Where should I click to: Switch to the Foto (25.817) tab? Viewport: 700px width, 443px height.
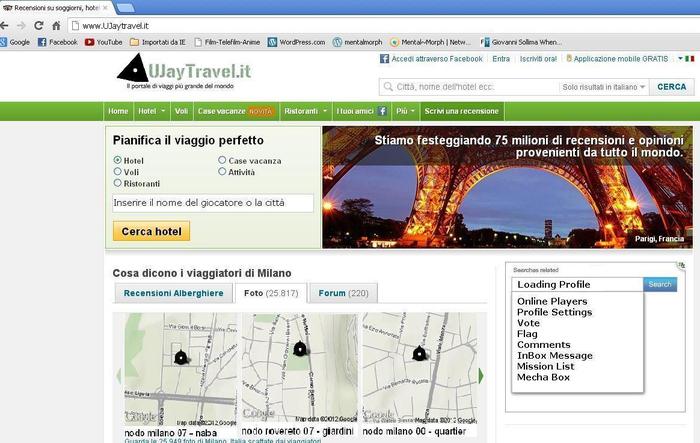click(271, 293)
